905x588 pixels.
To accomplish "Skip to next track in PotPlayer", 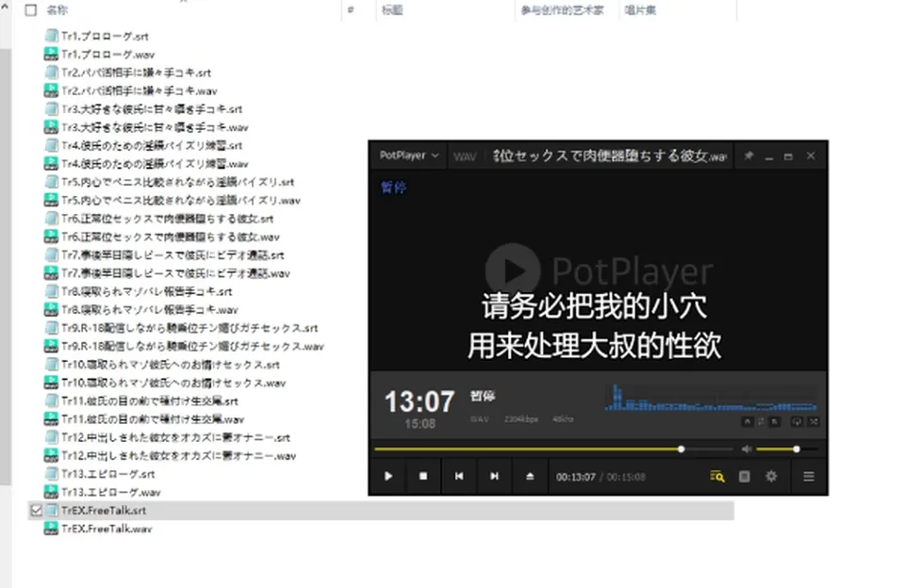I will (494, 476).
